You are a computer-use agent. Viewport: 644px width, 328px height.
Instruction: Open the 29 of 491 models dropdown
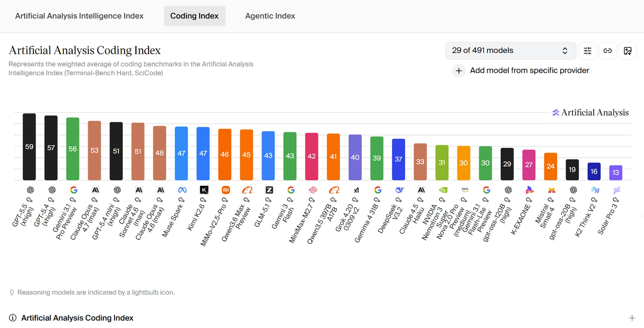(x=510, y=51)
